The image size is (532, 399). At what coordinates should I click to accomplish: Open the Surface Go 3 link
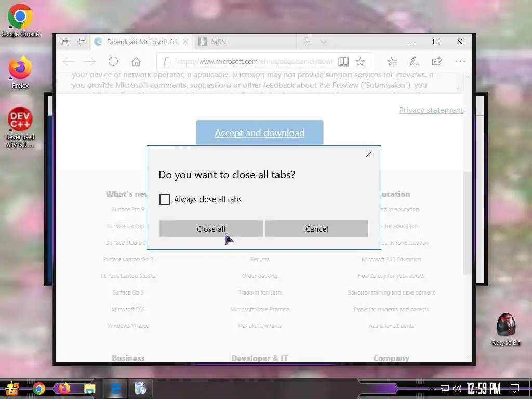coord(128,292)
